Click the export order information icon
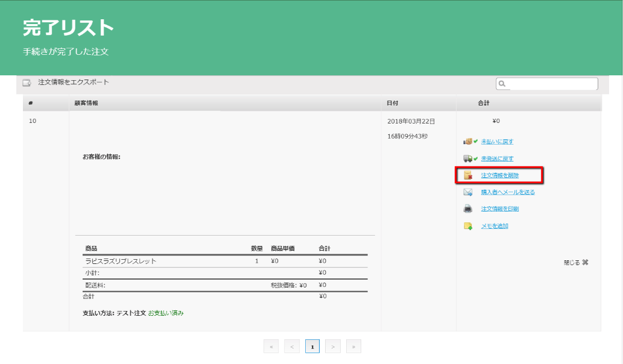This screenshot has width=623, height=364. (x=27, y=83)
